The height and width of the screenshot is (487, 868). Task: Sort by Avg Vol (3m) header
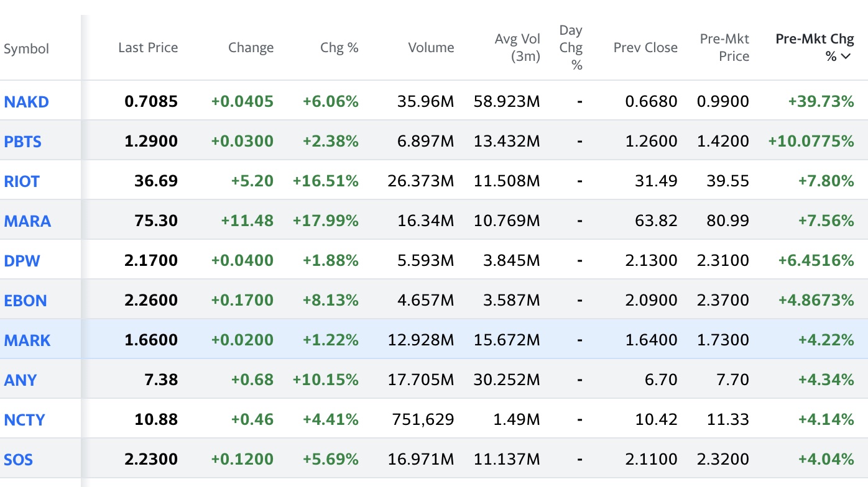517,47
